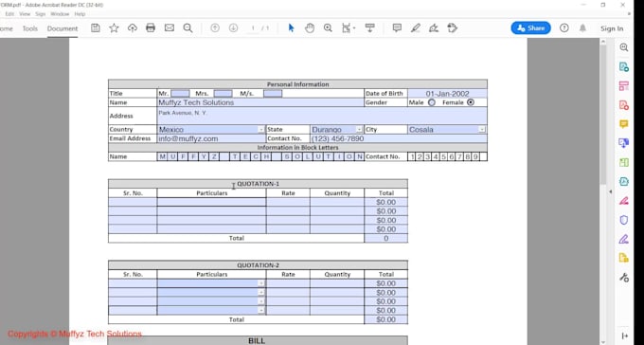Open Protect shield tool in sidebar
Screen dimensions: 644x345
pyautogui.click(x=623, y=220)
